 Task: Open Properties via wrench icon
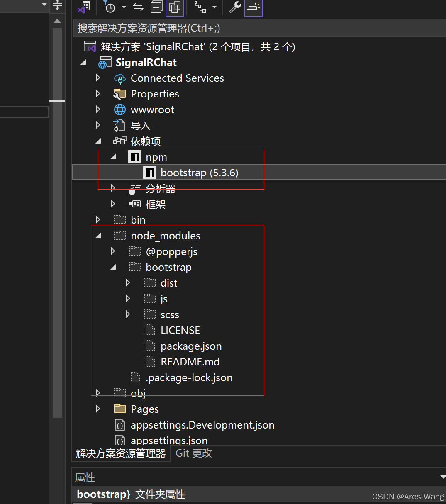(235, 7)
